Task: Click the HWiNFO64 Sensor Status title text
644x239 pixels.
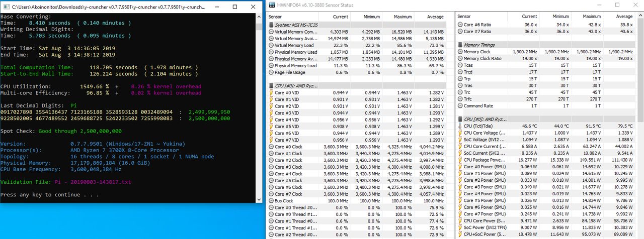Action: (x=315, y=5)
